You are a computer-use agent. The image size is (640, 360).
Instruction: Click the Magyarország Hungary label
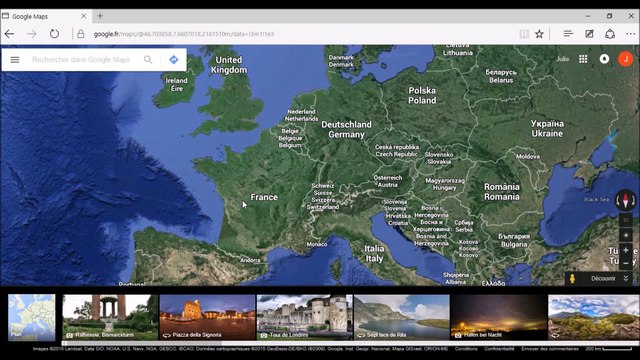click(x=444, y=184)
